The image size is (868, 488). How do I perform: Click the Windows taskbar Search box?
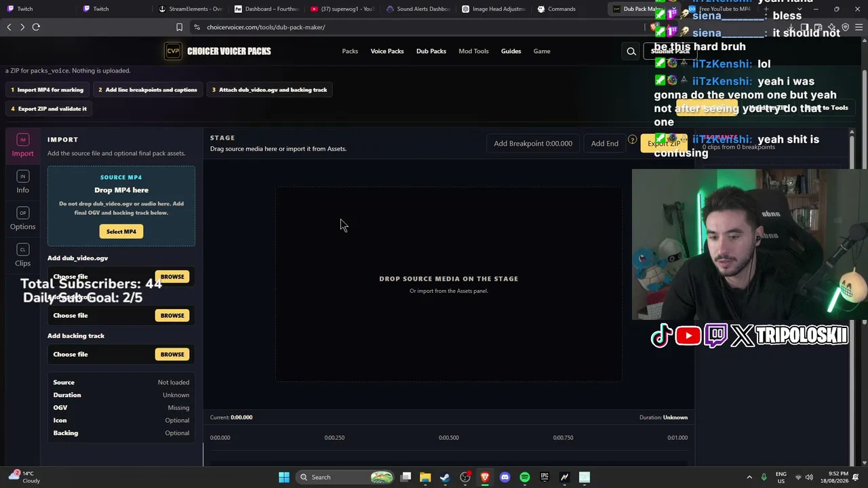[346, 477]
